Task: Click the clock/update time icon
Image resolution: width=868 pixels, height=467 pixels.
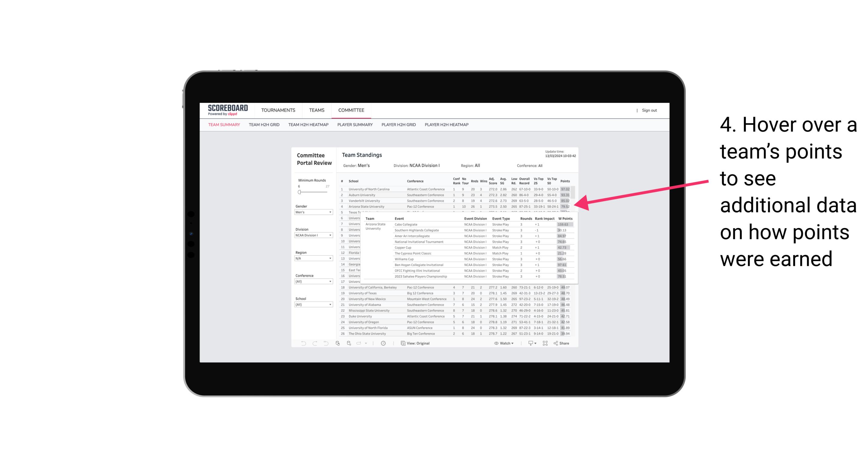Action: tap(384, 343)
